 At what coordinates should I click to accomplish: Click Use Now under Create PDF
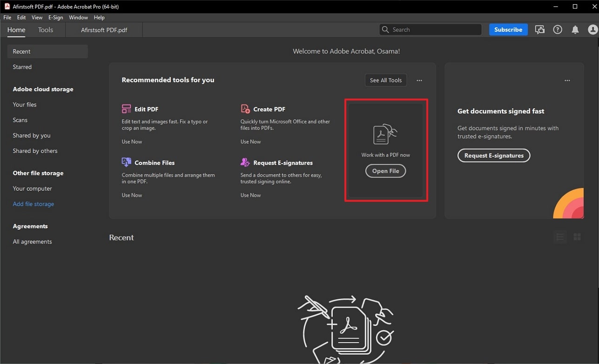click(x=250, y=141)
